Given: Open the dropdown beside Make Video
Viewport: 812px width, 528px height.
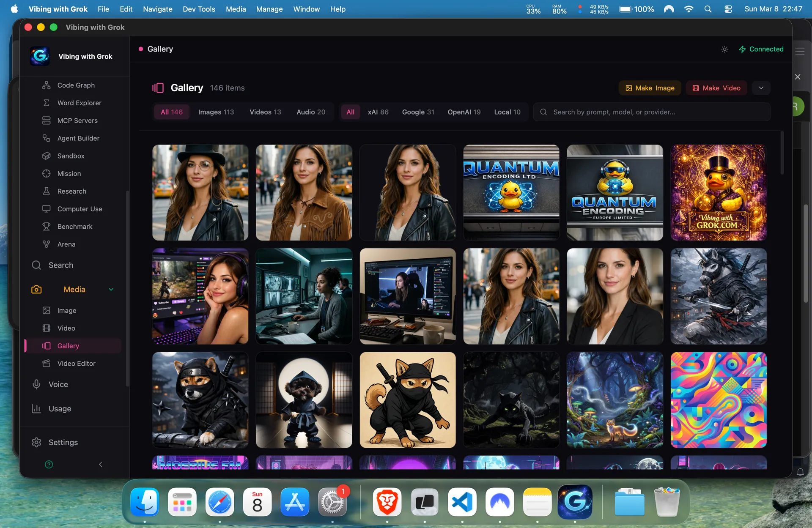Looking at the screenshot, I should (761, 88).
